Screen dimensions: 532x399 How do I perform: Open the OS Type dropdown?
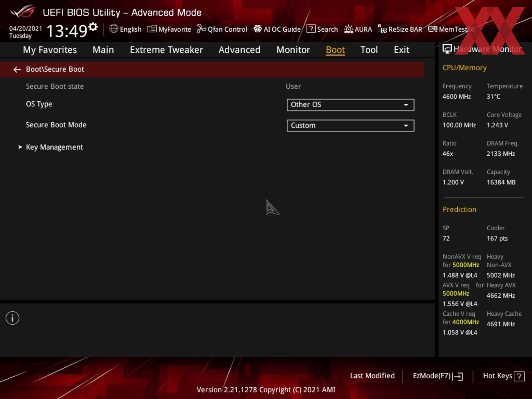click(350, 104)
